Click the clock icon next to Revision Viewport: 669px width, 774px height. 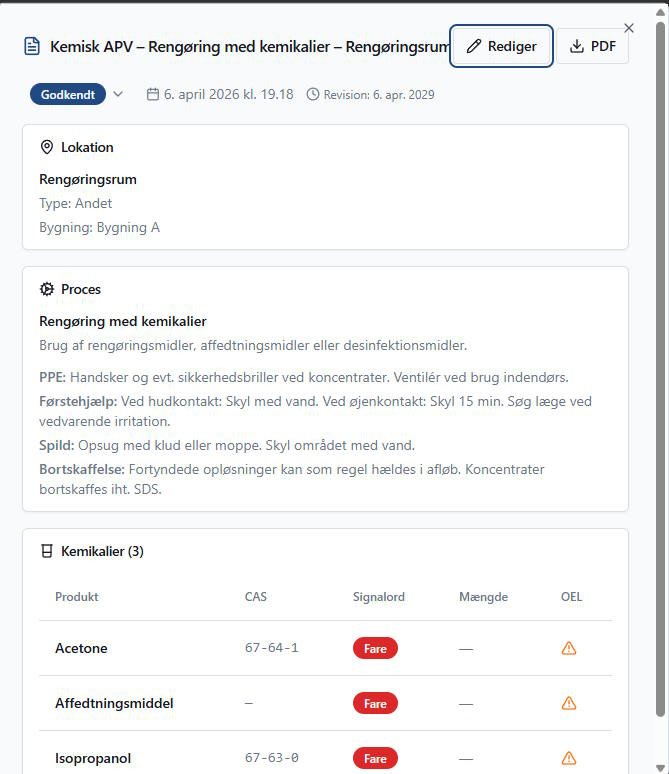click(313, 95)
